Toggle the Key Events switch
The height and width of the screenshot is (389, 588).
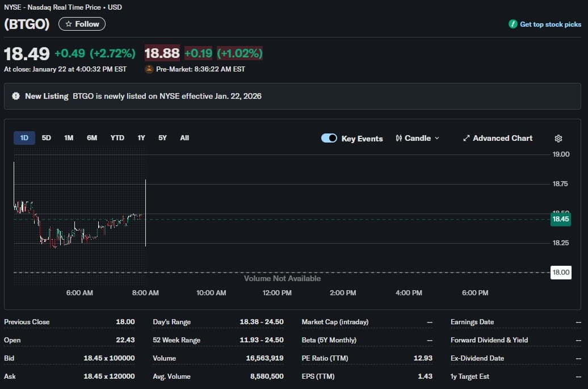coord(329,139)
